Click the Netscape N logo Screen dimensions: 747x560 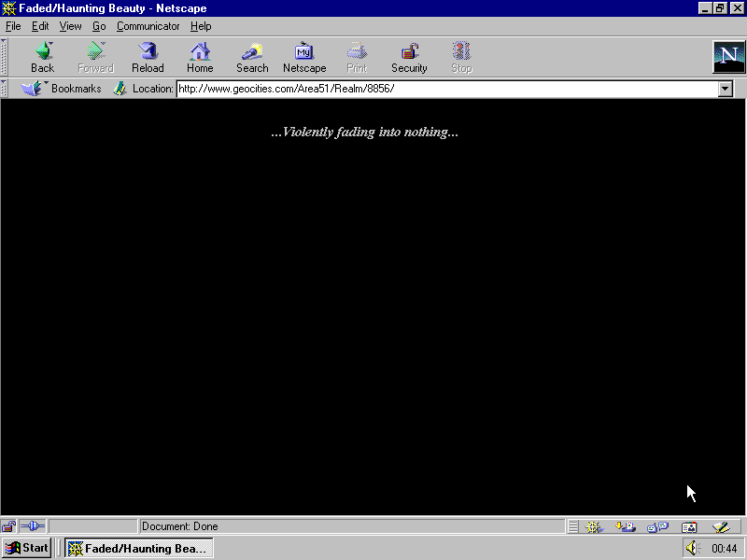click(728, 57)
